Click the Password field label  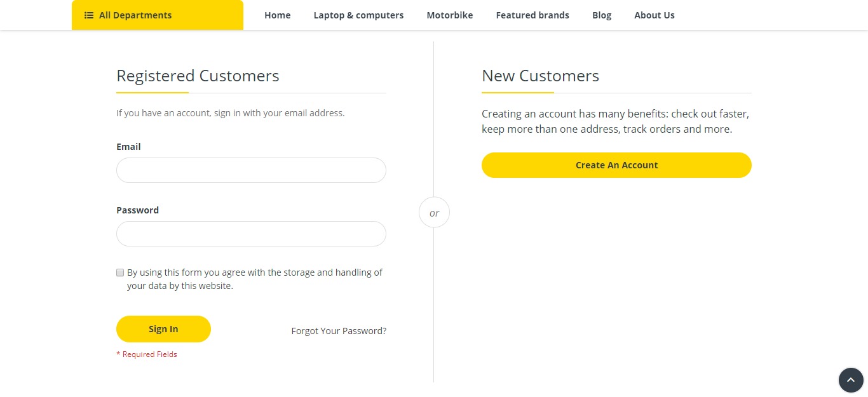click(137, 210)
